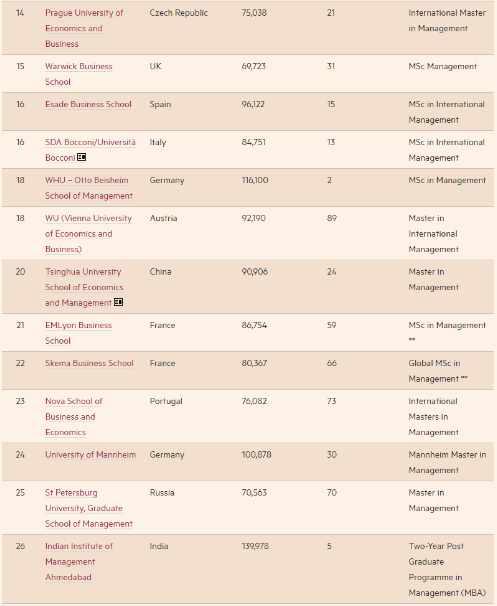The height and width of the screenshot is (606, 497).
Task: Select the UK country cell
Action: click(155, 66)
